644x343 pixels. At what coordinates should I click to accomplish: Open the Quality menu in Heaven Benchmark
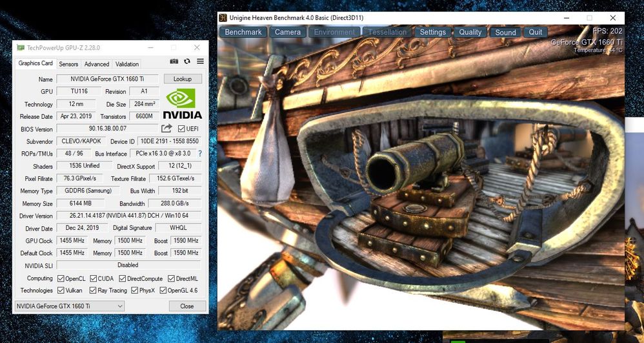[470, 32]
